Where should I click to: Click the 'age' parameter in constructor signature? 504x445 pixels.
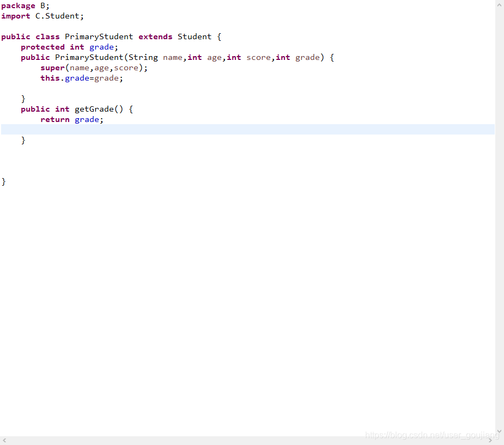pyautogui.click(x=214, y=58)
